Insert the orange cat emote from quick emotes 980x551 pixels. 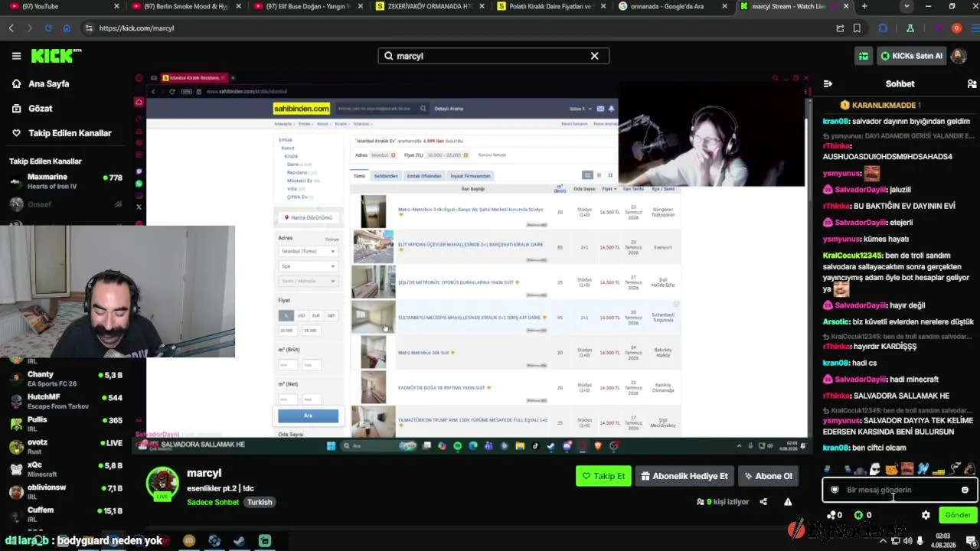tap(891, 469)
